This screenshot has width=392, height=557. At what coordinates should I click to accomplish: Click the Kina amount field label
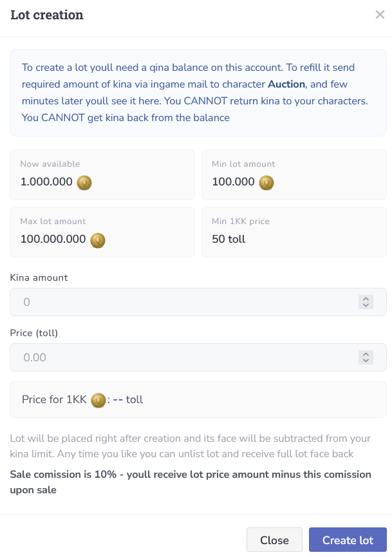[39, 278]
